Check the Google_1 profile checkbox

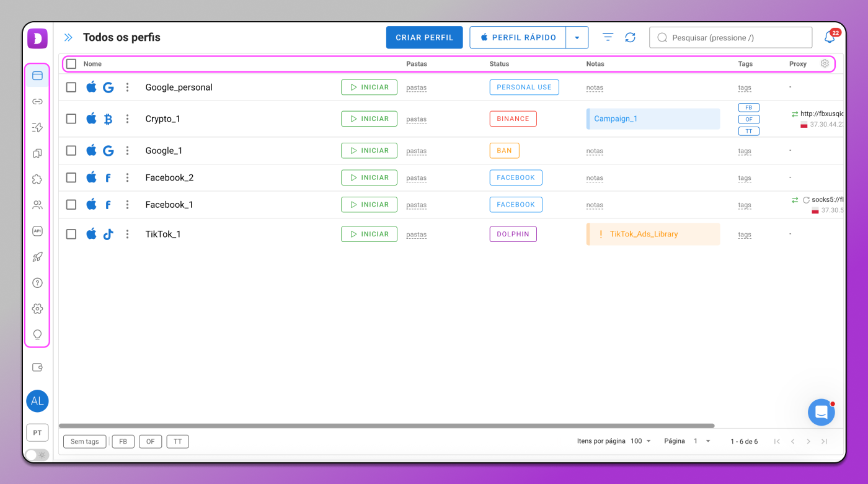[x=71, y=151]
